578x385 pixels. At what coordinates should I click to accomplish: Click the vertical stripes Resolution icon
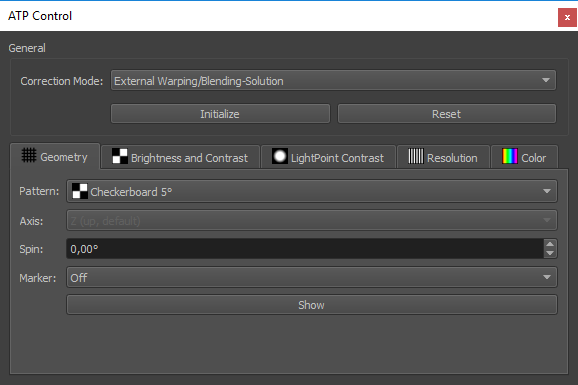pos(416,156)
